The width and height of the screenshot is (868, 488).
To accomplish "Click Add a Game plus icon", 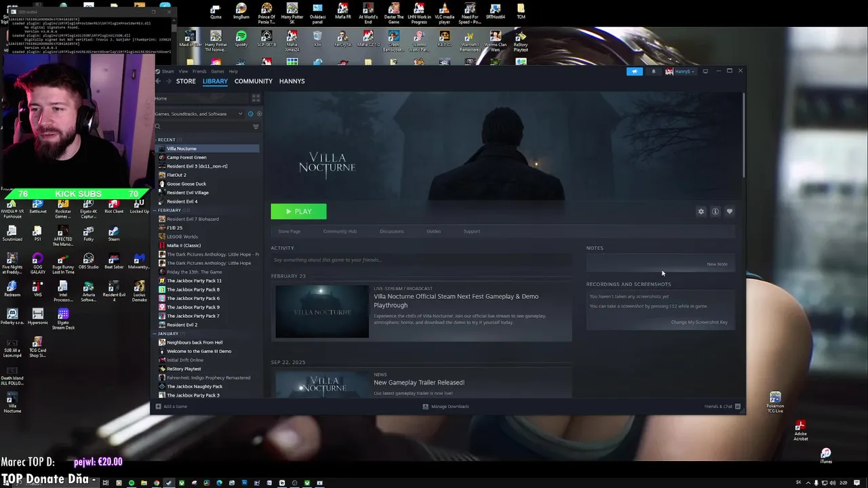I will click(158, 407).
